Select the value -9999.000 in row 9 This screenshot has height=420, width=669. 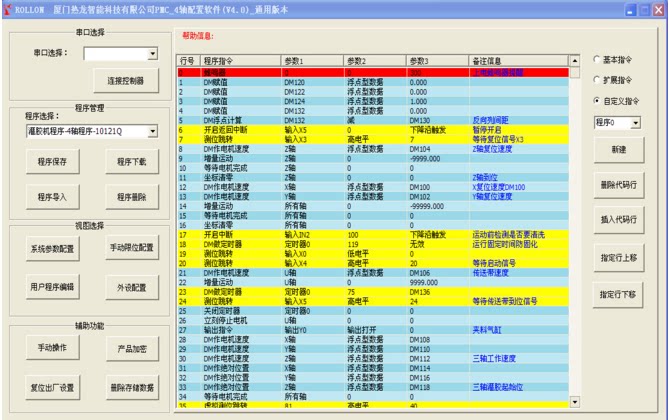(425, 158)
